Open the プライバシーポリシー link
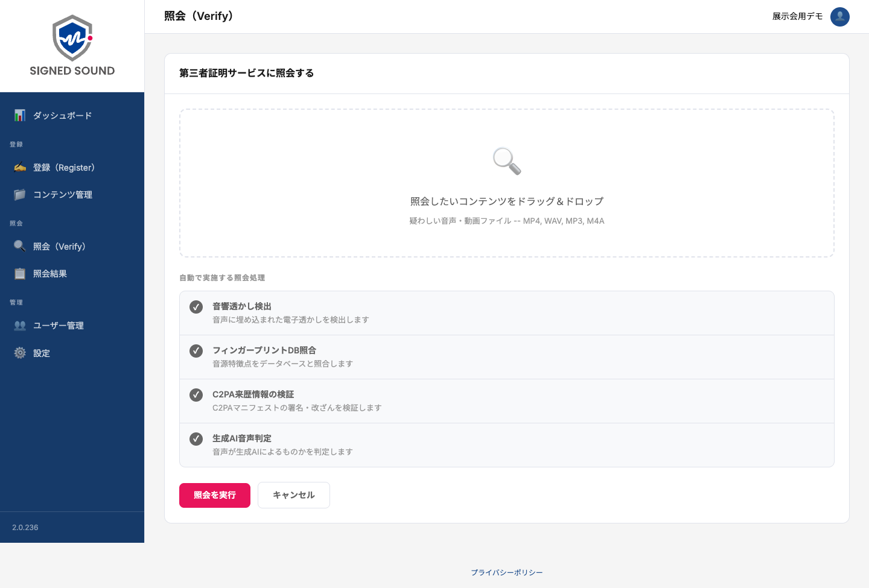 (x=507, y=572)
